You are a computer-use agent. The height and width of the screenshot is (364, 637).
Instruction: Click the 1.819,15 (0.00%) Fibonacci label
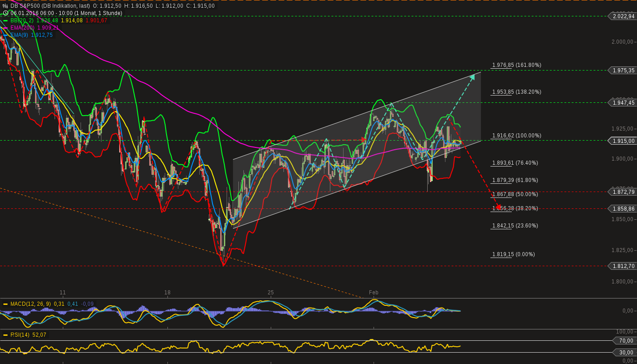[515, 254]
